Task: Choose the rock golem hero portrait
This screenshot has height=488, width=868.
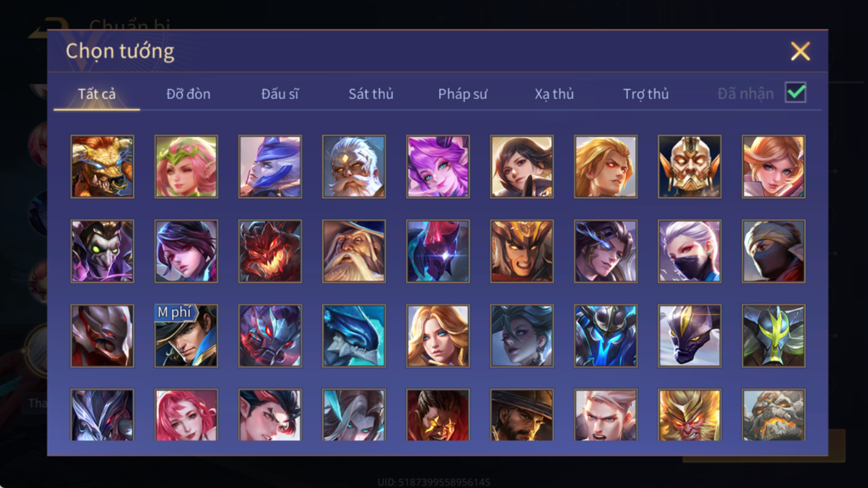Action: pos(774,415)
